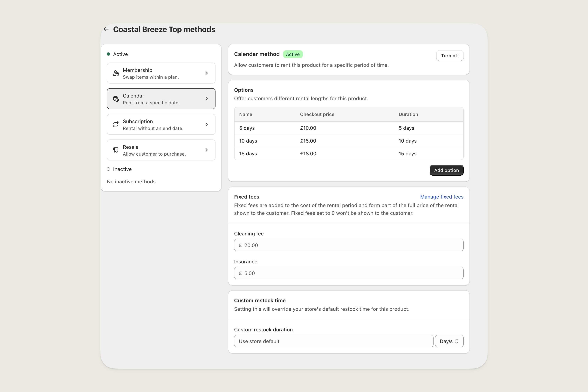Expand the Resale method chevron
Viewport: 588px width, 392px height.
[207, 150]
